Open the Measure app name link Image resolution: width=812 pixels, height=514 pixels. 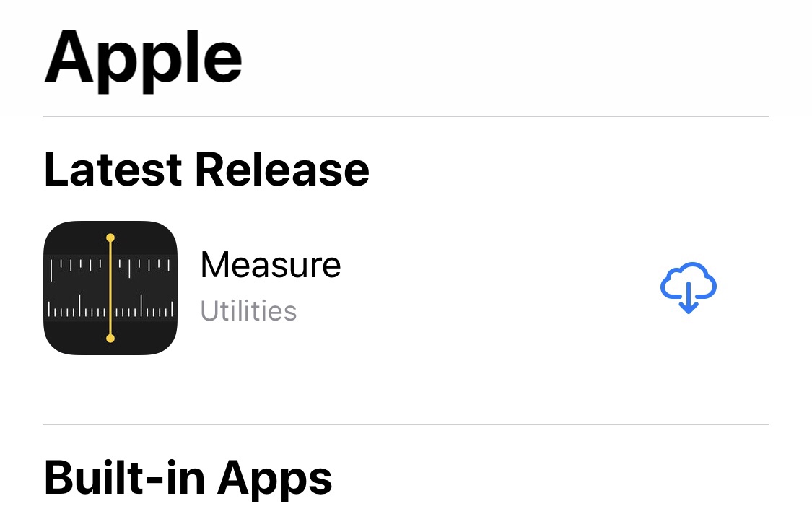(x=270, y=265)
